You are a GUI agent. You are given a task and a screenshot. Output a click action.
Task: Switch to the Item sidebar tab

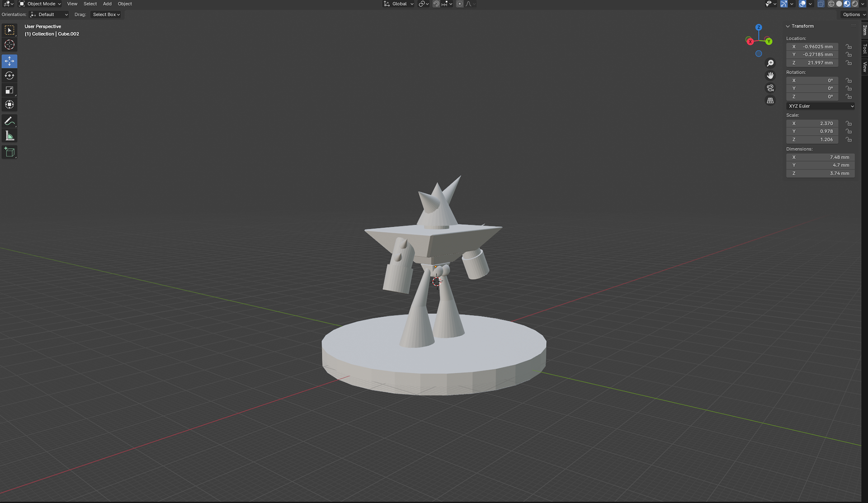(864, 30)
